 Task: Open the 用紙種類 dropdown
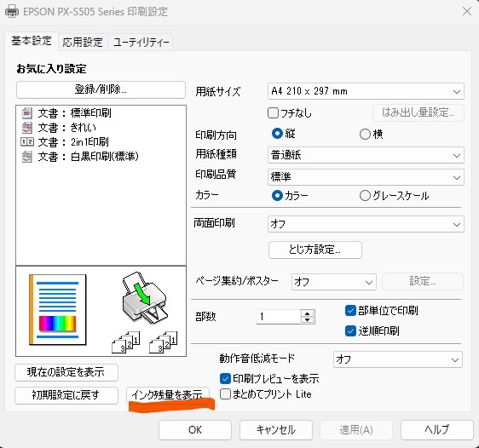[366, 155]
